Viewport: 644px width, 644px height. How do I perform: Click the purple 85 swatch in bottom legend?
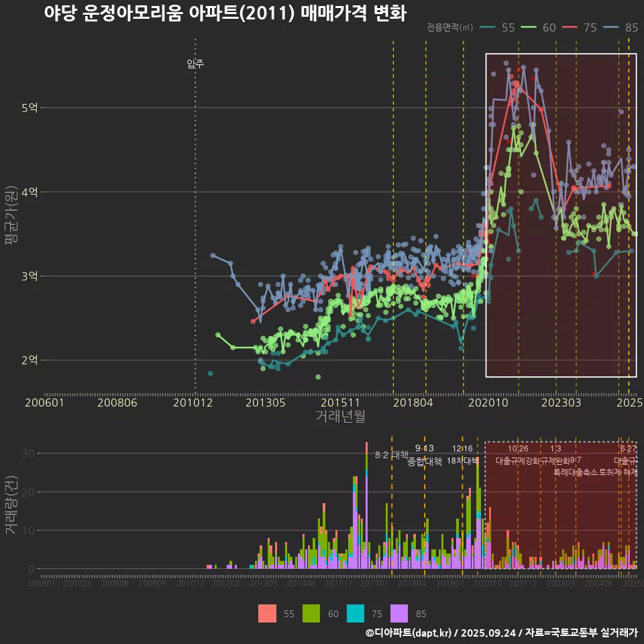point(400,613)
